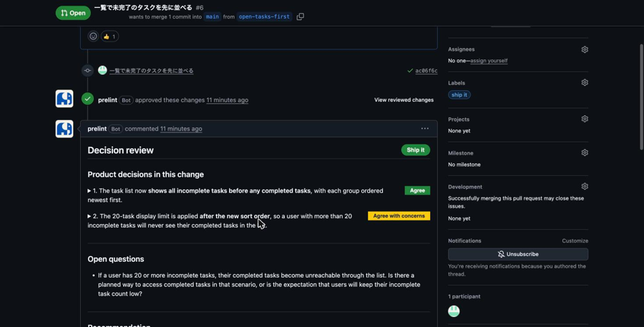Viewport: 644px width, 327px height.
Task: Click Customize notifications link
Action: [x=575, y=240]
